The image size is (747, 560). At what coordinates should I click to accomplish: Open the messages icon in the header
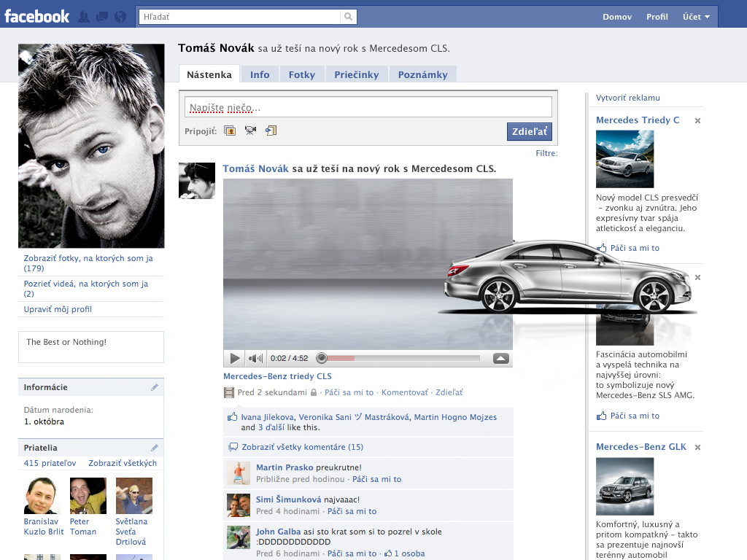click(x=102, y=17)
